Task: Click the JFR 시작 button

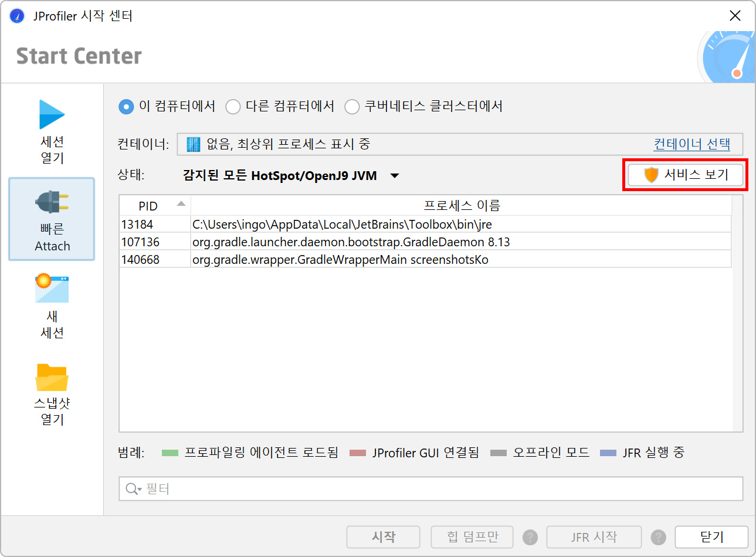Action: pyautogui.click(x=594, y=537)
